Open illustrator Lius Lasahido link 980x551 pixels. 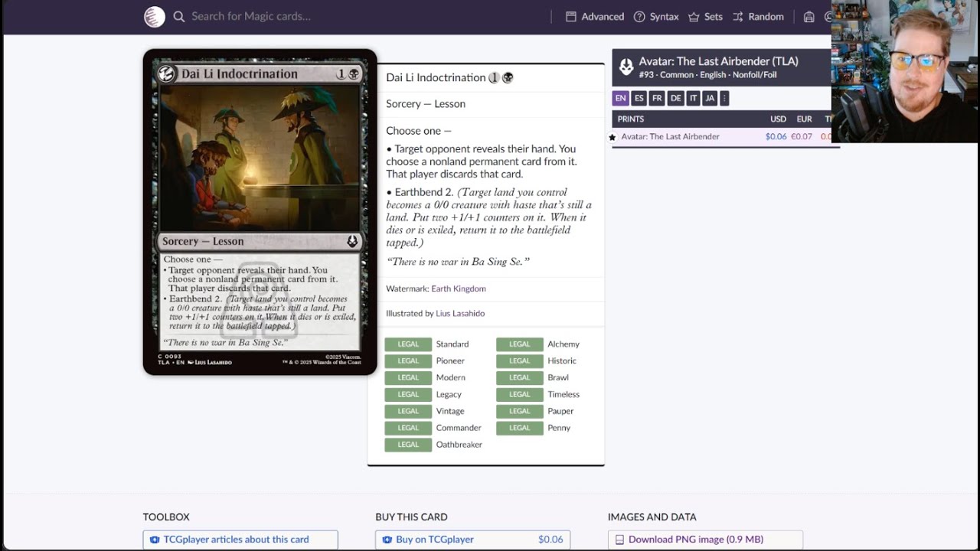click(x=460, y=313)
